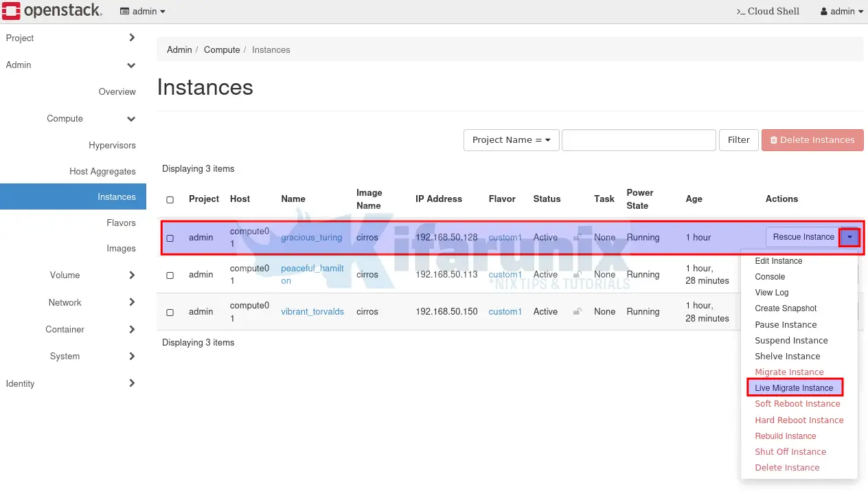Click the instance filter input field
868x496 pixels.
638,139
